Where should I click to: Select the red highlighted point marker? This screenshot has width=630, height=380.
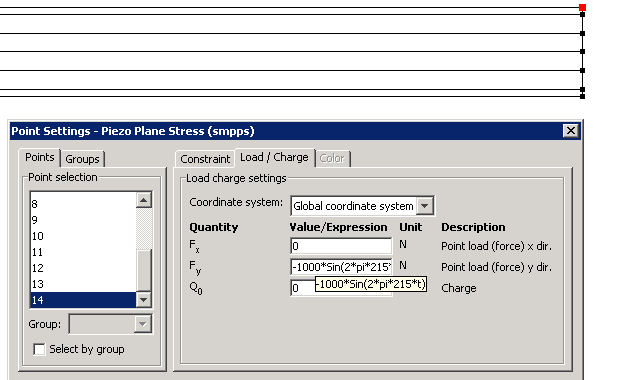(x=582, y=7)
